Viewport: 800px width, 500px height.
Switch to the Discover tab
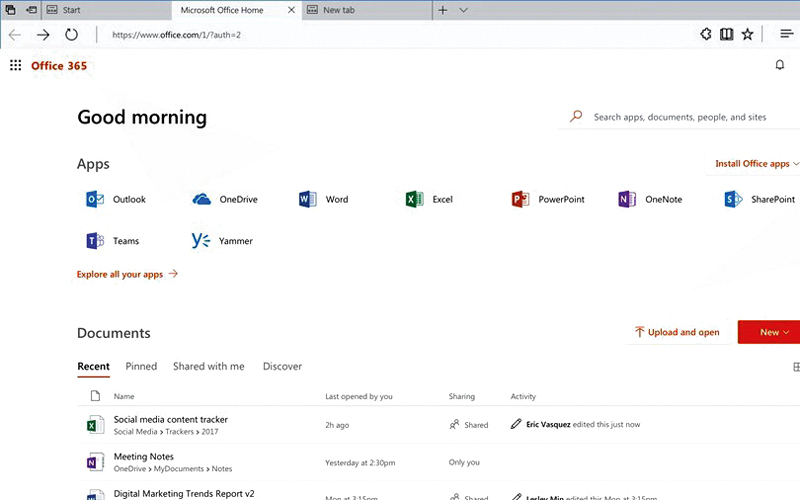point(282,366)
